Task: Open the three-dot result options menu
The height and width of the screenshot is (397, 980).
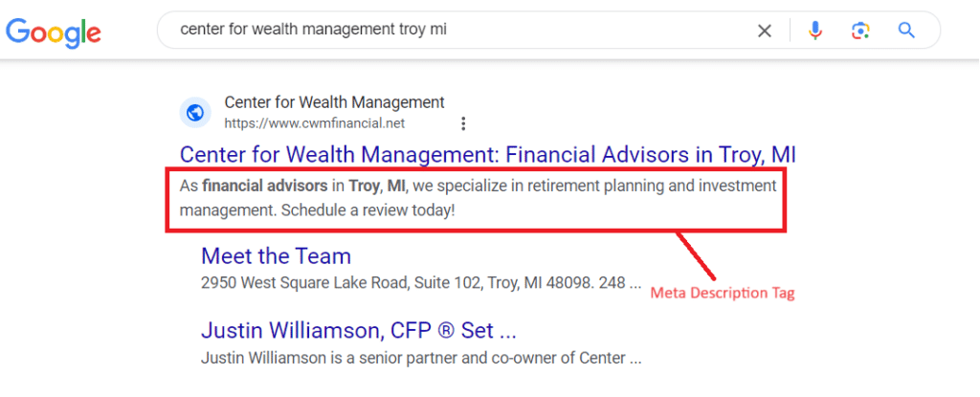Action: pos(463,123)
